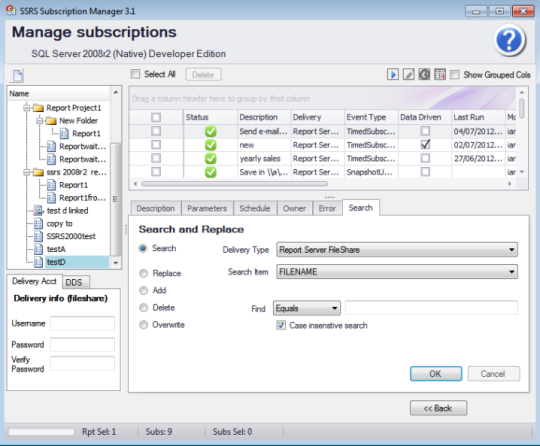Toggle Data Driven checkbox of the 'new' row
The width and height of the screenshot is (540, 446).
click(x=425, y=145)
